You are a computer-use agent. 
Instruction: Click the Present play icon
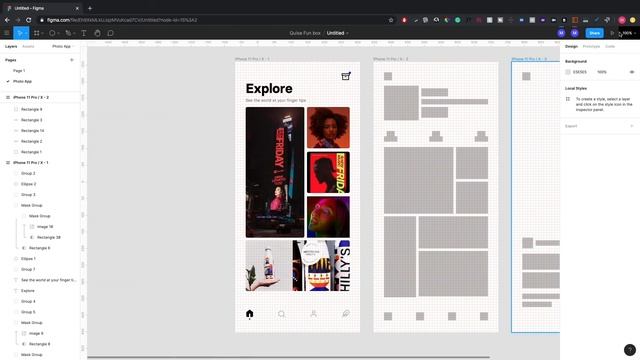tap(612, 33)
